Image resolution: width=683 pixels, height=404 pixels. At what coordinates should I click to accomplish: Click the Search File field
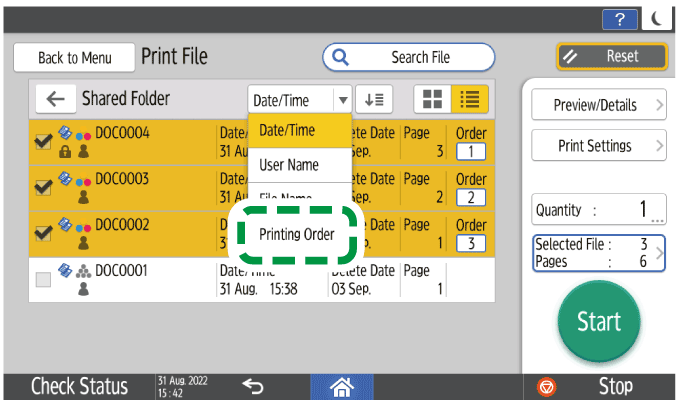click(x=408, y=58)
